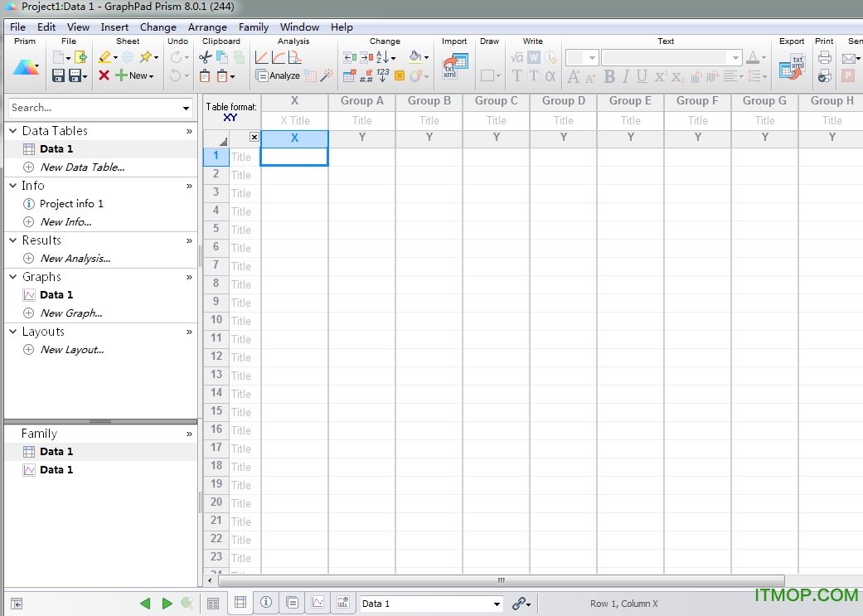863x616 pixels.
Task: Switch to info sheets tab in status bar
Action: point(266,602)
